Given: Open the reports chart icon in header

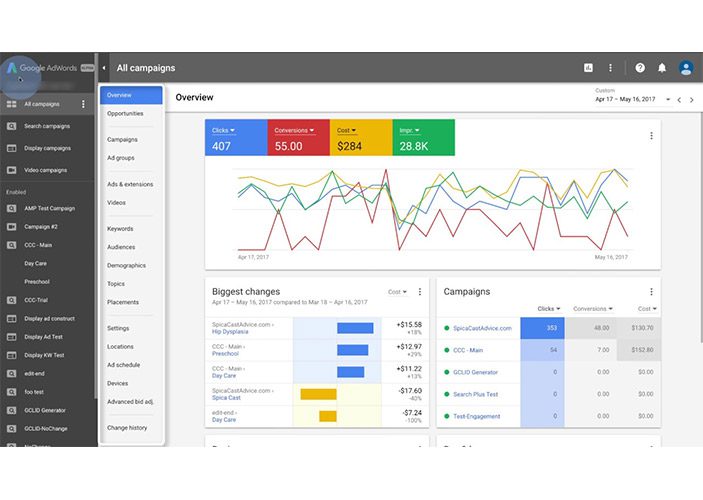Looking at the screenshot, I should tap(588, 68).
